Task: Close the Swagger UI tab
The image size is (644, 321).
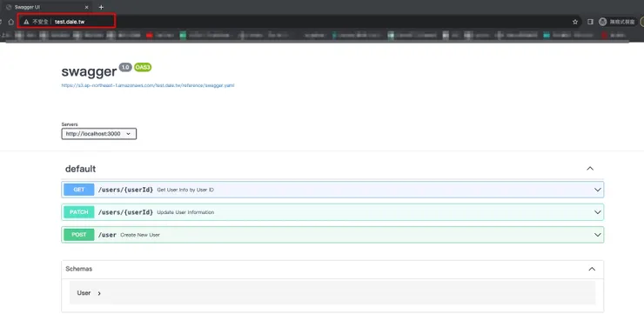Action: [x=86, y=7]
